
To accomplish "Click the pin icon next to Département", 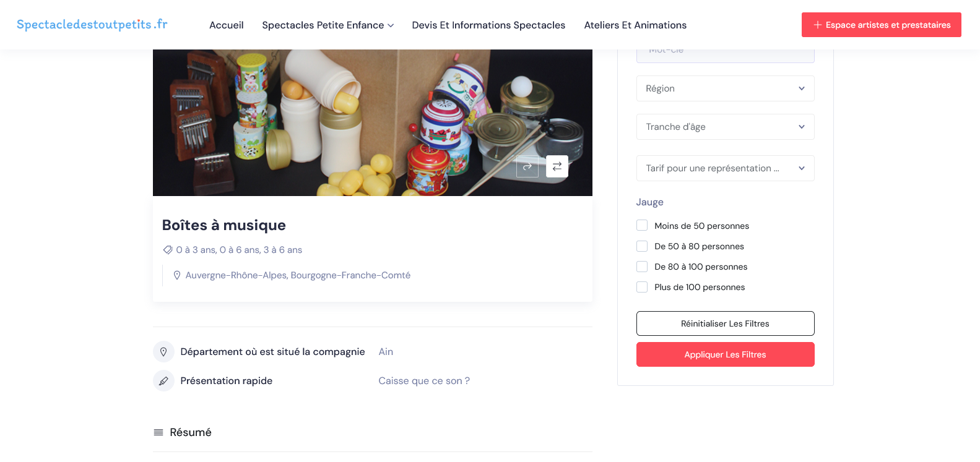I will point(163,352).
